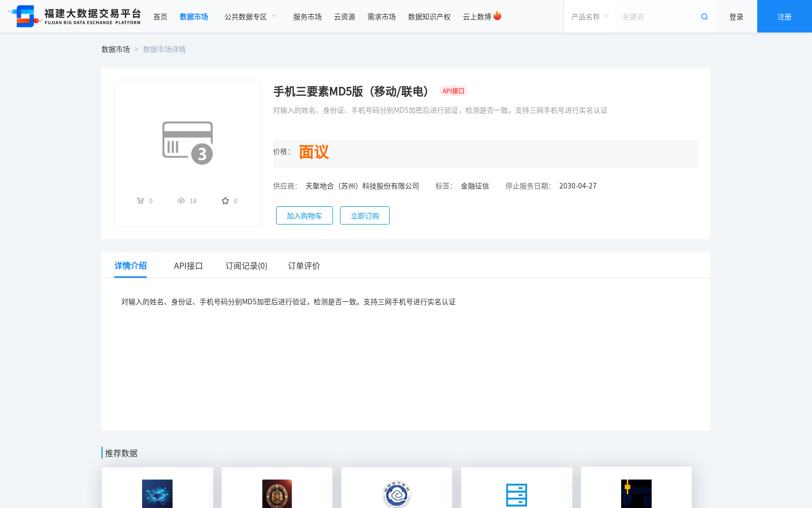This screenshot has width=812, height=508.
Task: Click the 加入购物车 button
Action: (304, 215)
